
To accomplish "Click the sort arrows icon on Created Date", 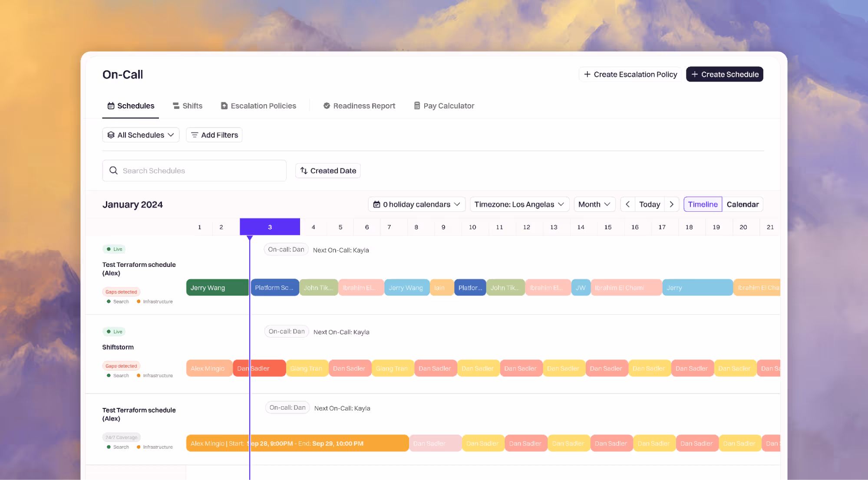I will [304, 171].
